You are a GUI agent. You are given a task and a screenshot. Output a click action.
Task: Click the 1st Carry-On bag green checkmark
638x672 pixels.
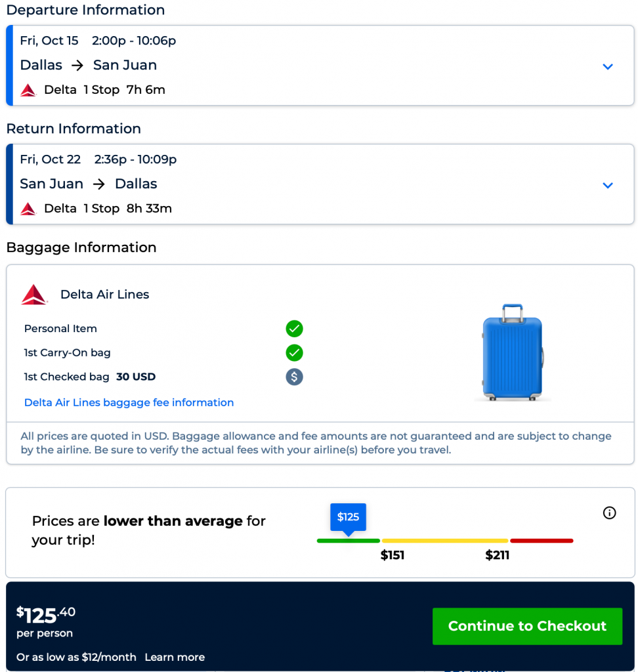pyautogui.click(x=294, y=353)
